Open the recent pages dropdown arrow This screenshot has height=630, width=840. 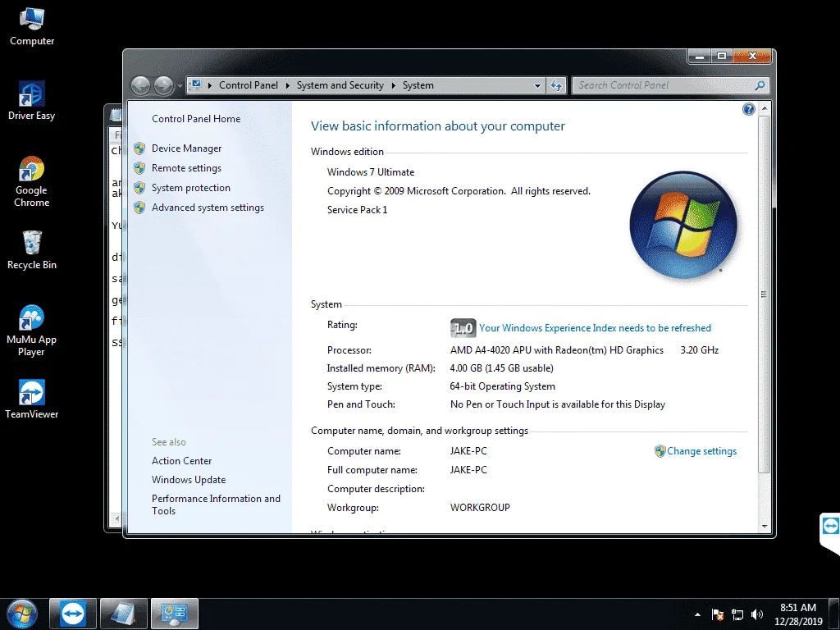[x=180, y=85]
